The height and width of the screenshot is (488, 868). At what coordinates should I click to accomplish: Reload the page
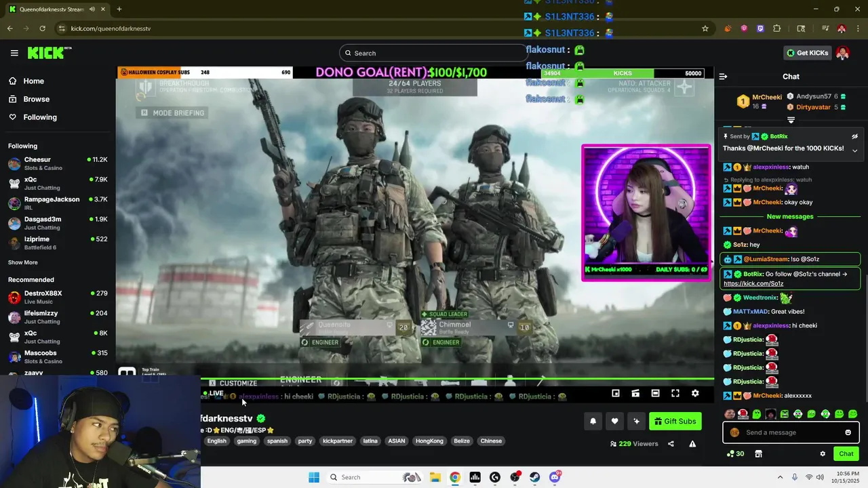[x=42, y=28]
